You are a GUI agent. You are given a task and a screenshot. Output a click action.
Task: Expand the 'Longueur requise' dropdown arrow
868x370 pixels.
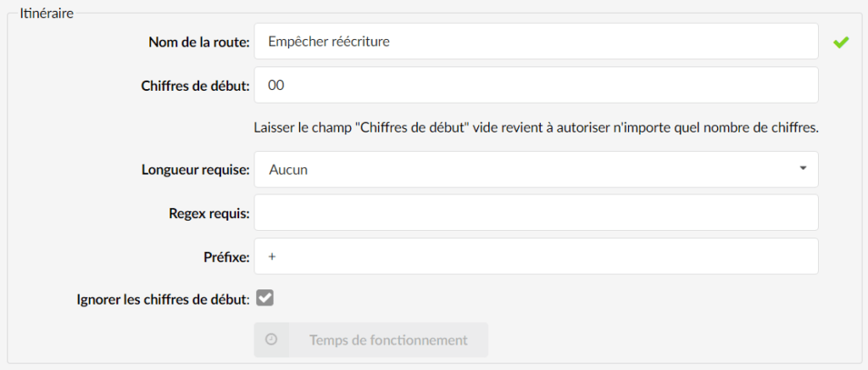(803, 168)
